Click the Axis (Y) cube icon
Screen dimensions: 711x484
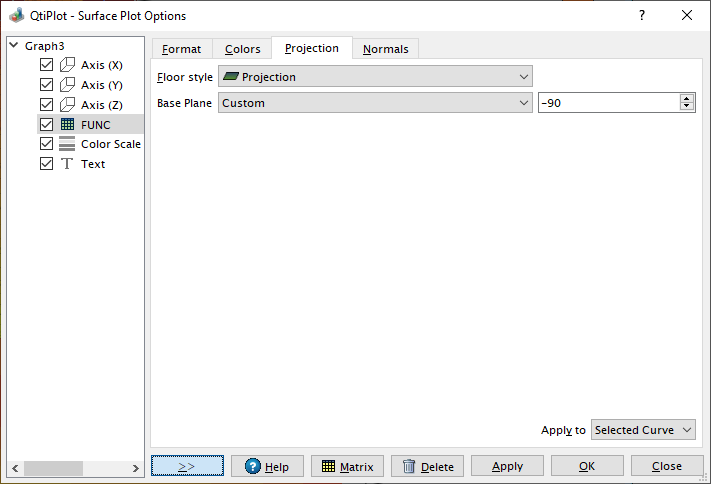tap(67, 85)
